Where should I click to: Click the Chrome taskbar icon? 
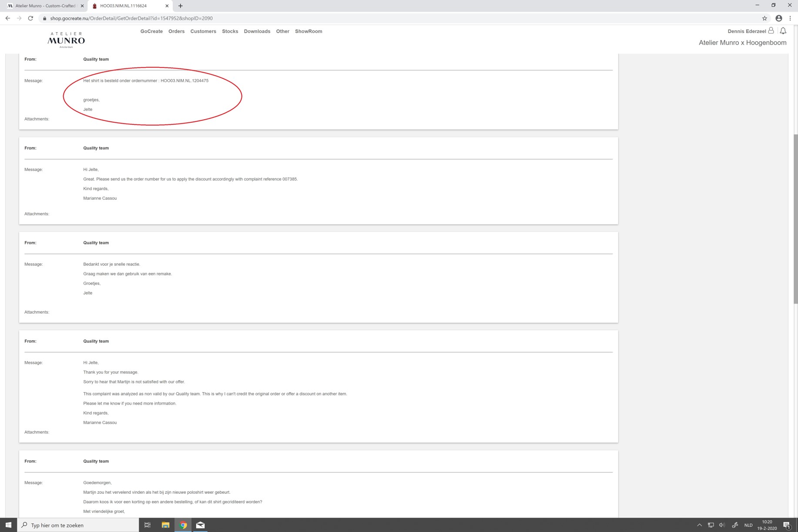183,525
